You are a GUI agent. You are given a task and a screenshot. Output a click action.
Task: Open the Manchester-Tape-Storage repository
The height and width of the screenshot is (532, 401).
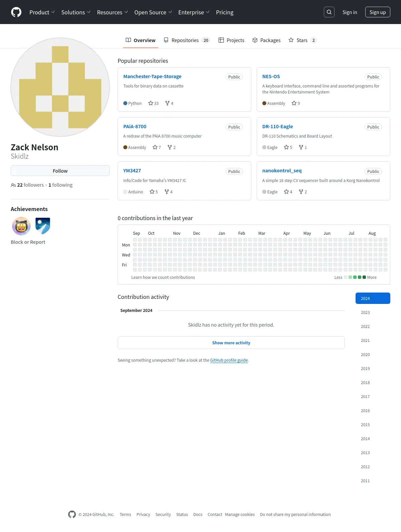pyautogui.click(x=152, y=76)
